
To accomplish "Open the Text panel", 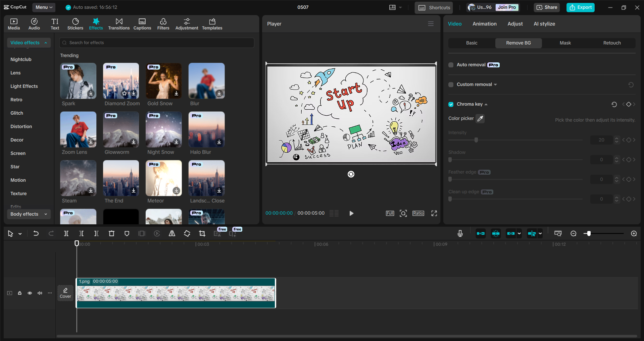I will coord(55,24).
